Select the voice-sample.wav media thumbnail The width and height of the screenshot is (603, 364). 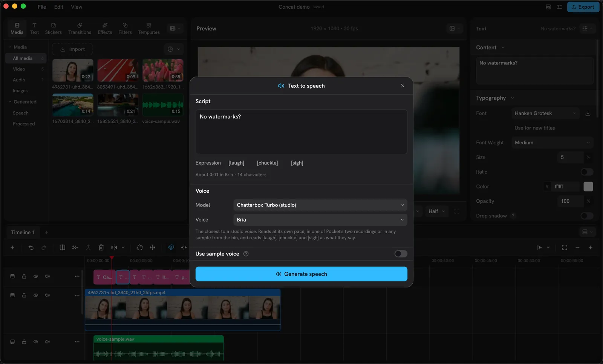pyautogui.click(x=163, y=105)
